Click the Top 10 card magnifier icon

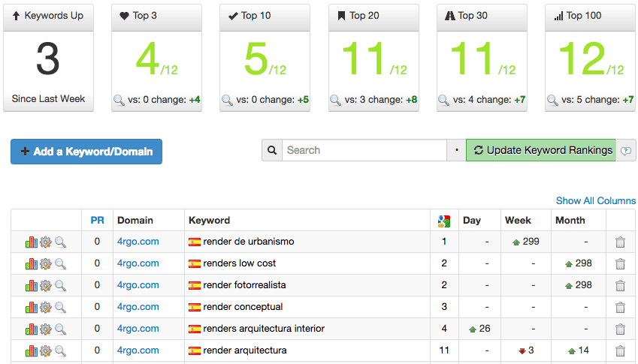227,100
